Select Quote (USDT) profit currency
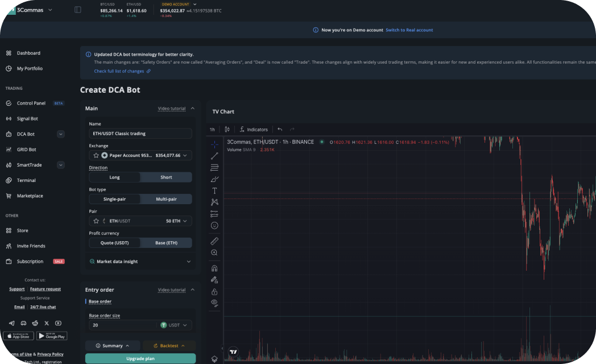This screenshot has height=364, width=596. pyautogui.click(x=115, y=243)
